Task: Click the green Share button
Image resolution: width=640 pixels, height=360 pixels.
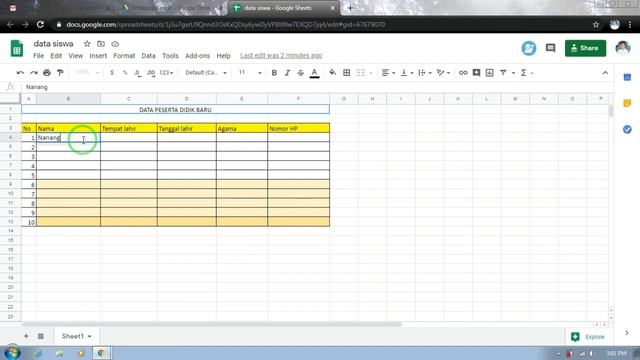Action: click(x=585, y=48)
